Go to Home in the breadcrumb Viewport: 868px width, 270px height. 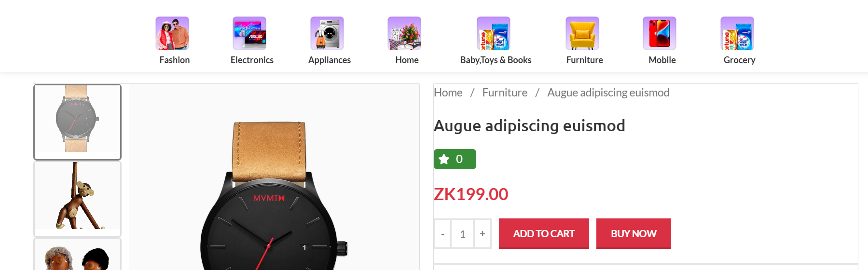tap(448, 93)
